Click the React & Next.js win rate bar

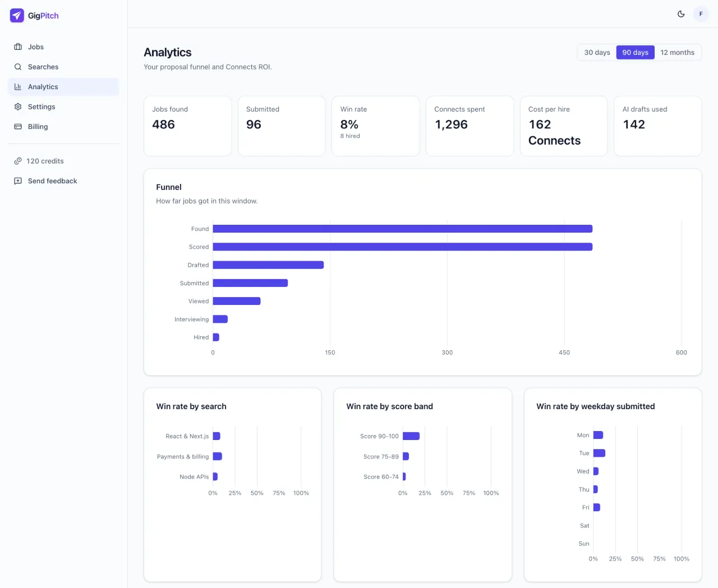tap(217, 436)
